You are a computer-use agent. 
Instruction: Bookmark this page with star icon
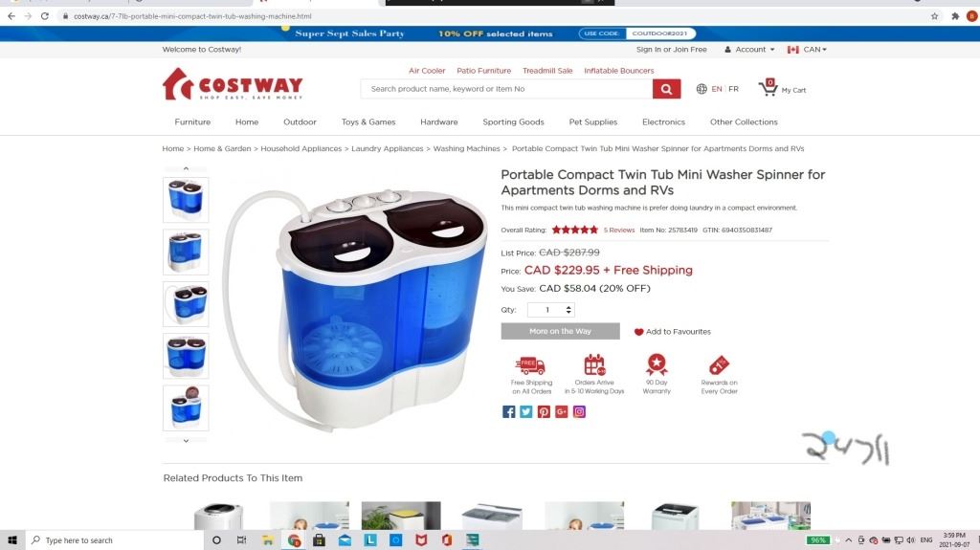pos(934,16)
